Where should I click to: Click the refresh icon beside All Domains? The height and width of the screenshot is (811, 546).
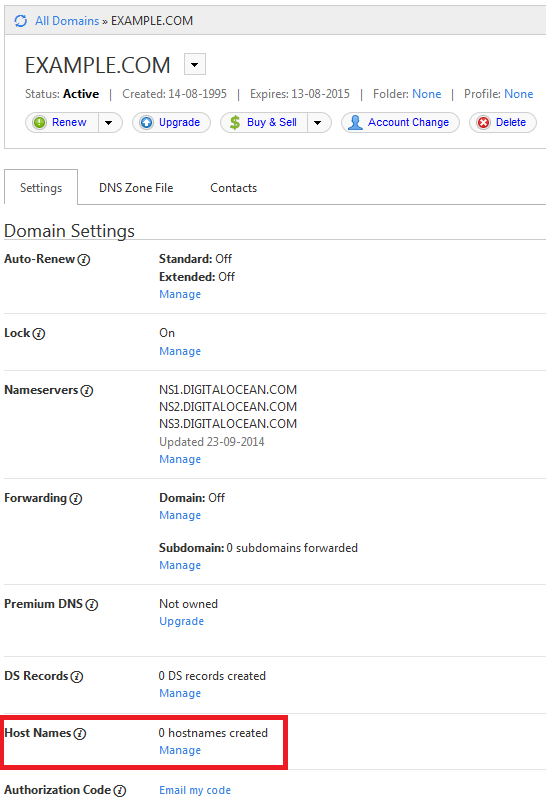[21, 21]
